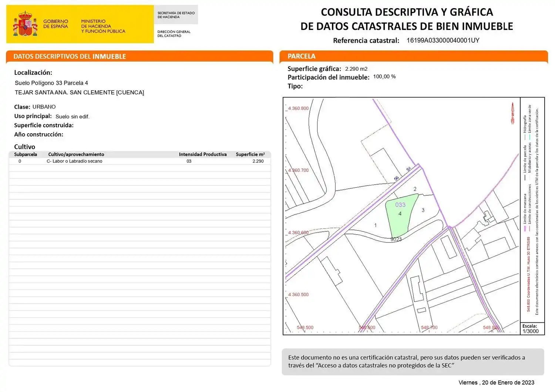Viewport: 555px width, 392px height.
Task: Select the "Suelo sin edif." value
Action: (x=73, y=117)
